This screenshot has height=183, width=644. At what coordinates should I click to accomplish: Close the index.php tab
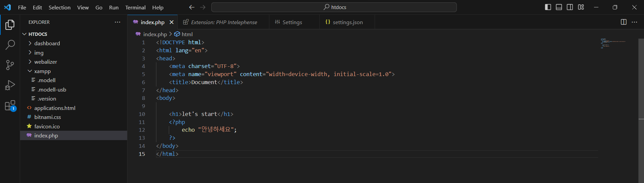(x=171, y=22)
